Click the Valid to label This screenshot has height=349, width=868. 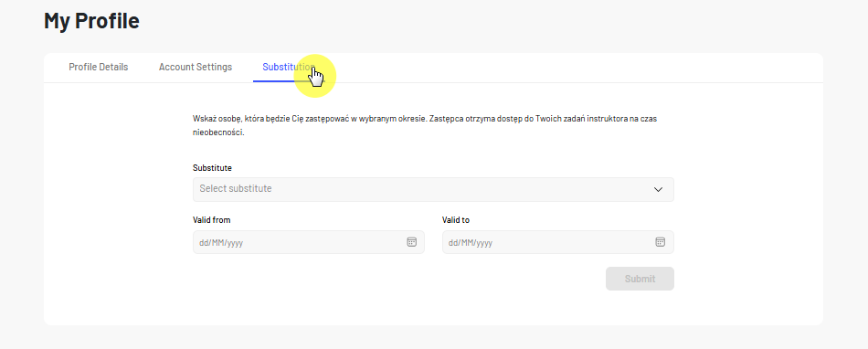(456, 220)
